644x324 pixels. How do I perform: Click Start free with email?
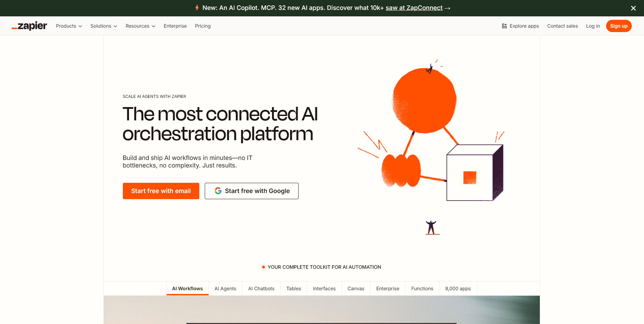(x=161, y=191)
